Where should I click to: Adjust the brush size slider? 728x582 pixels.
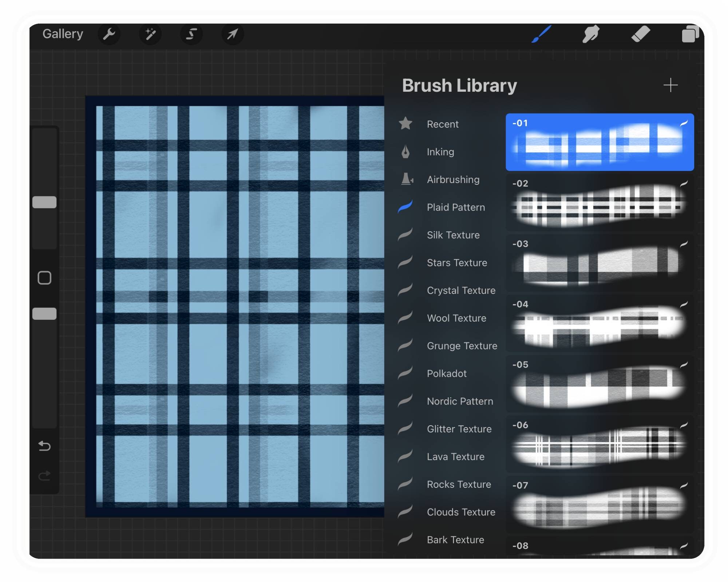(45, 202)
